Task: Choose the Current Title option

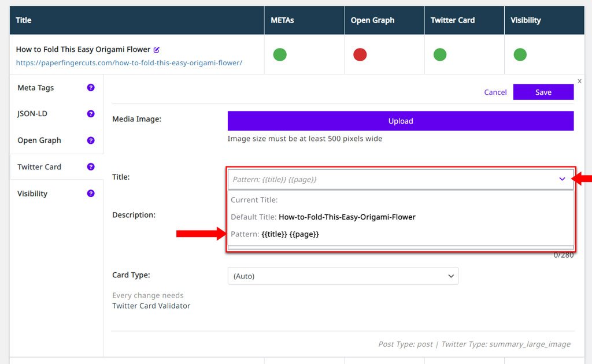Action: (x=401, y=200)
